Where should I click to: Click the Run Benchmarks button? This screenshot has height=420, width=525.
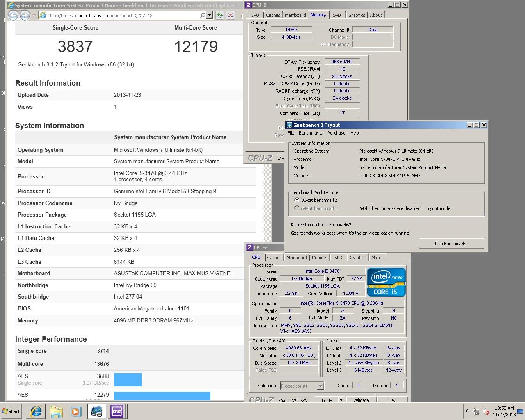pyautogui.click(x=451, y=244)
